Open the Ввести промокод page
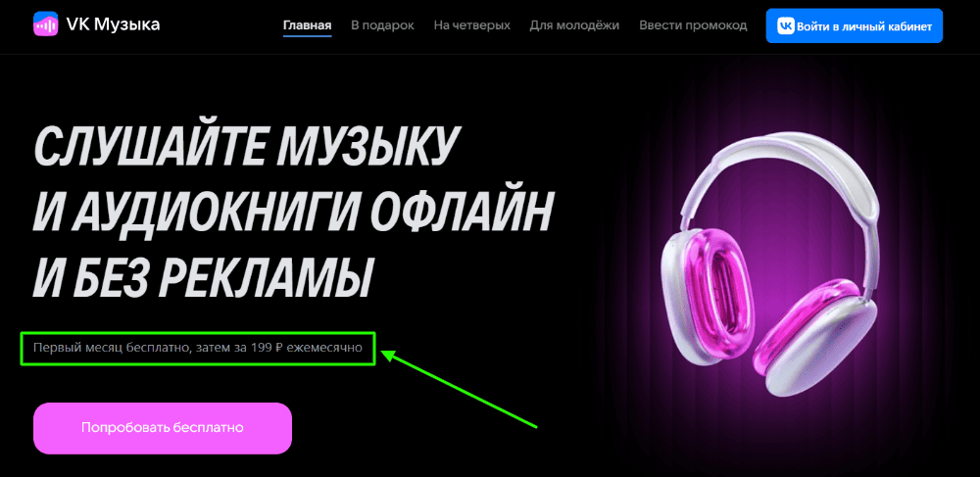Image resolution: width=980 pixels, height=477 pixels. [x=693, y=25]
